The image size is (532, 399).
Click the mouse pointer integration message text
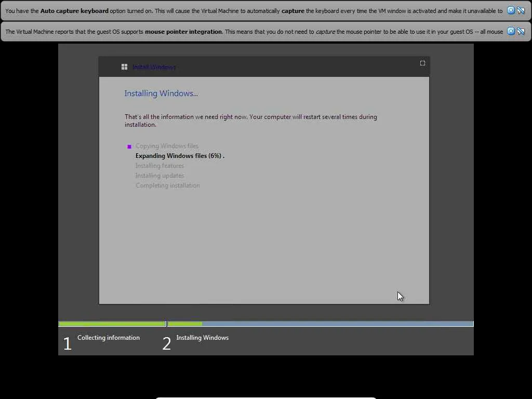pyautogui.click(x=254, y=32)
